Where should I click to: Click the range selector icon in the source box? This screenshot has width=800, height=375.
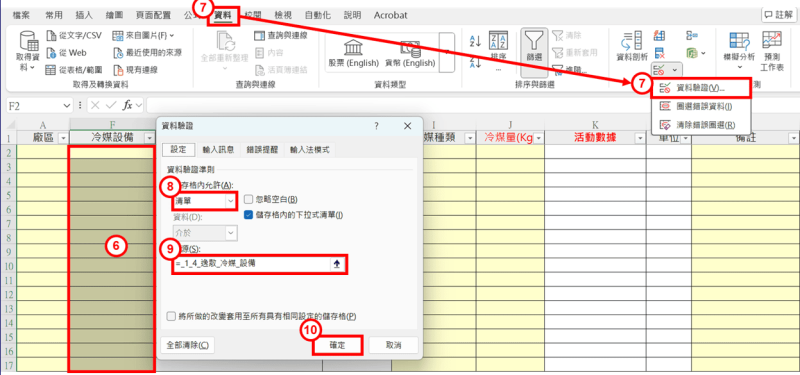tap(337, 264)
